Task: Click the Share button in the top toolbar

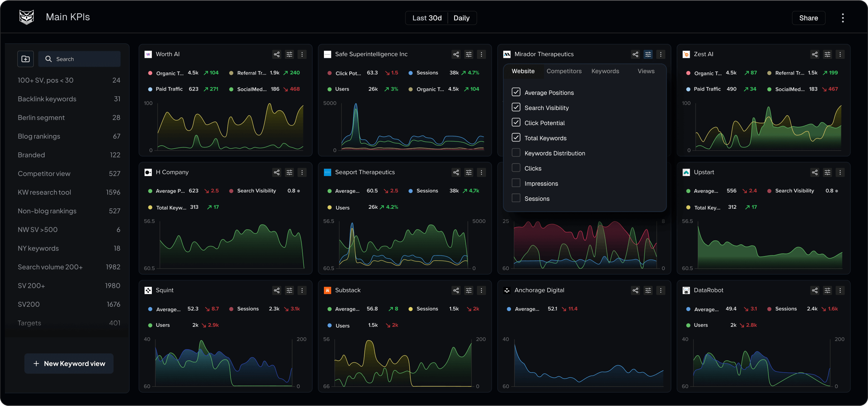Action: pyautogui.click(x=809, y=18)
